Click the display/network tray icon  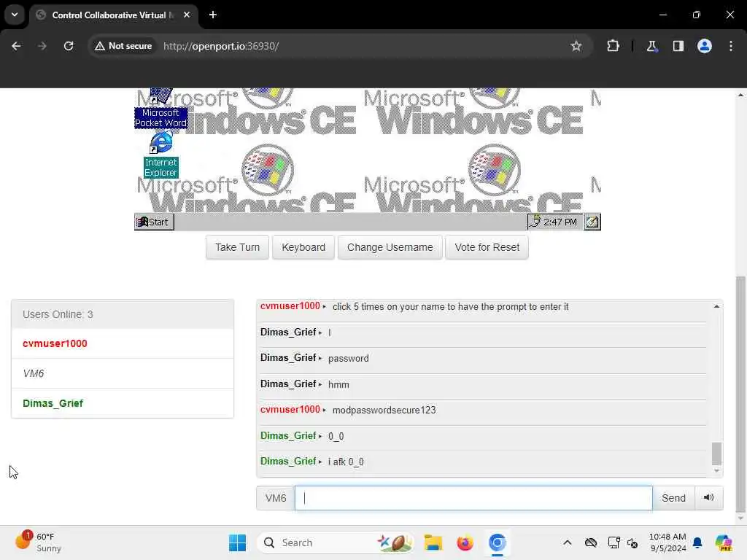614,542
